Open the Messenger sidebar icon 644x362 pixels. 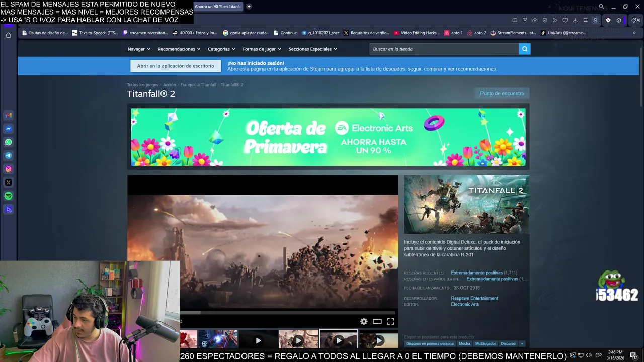click(x=8, y=129)
